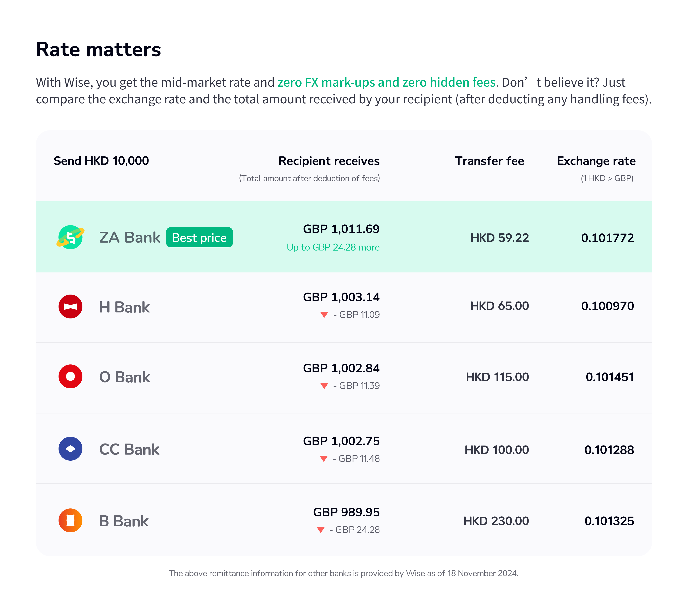Click the Up to GBP 24.28 more text
This screenshot has width=688, height=616.
pos(333,247)
